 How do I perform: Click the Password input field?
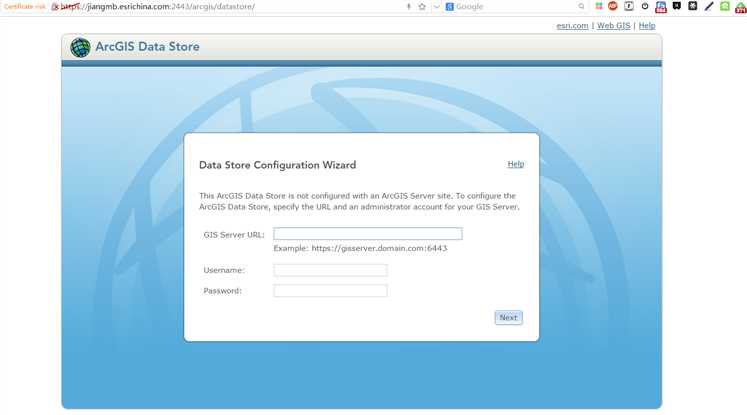(x=330, y=291)
